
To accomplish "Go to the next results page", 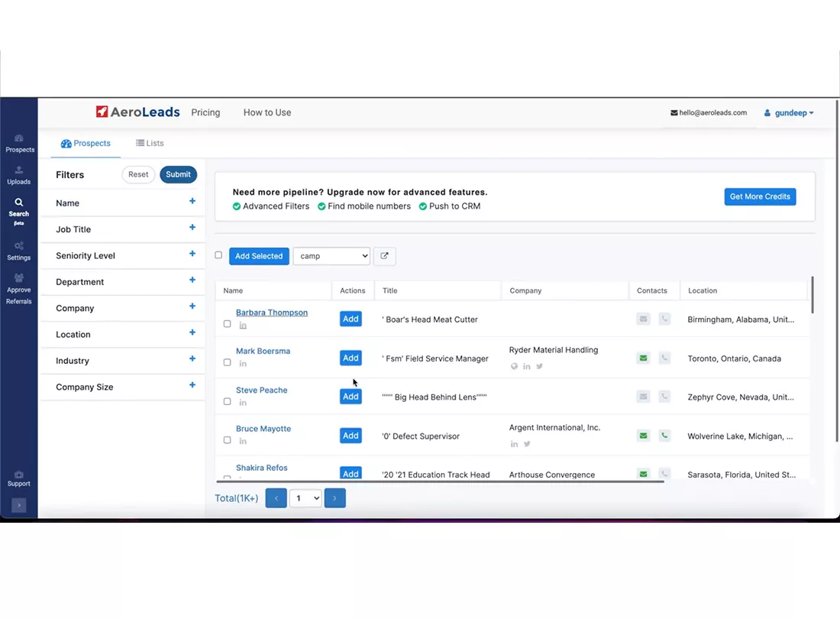I will click(x=334, y=498).
